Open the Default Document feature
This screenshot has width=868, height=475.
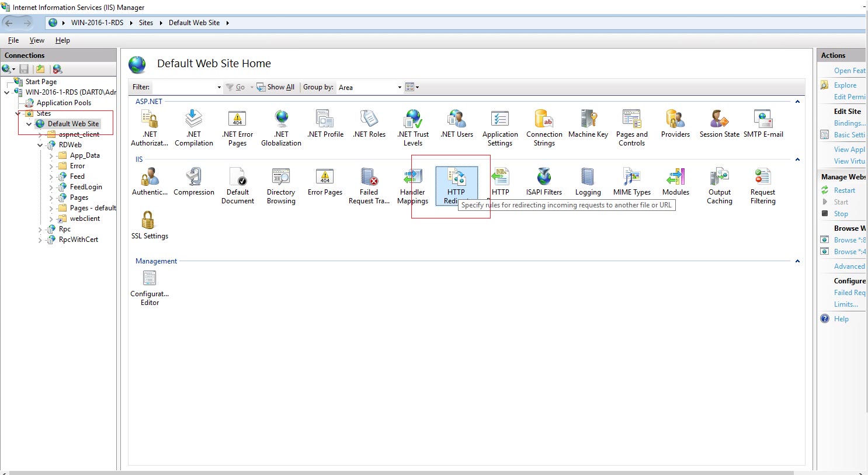238,186
